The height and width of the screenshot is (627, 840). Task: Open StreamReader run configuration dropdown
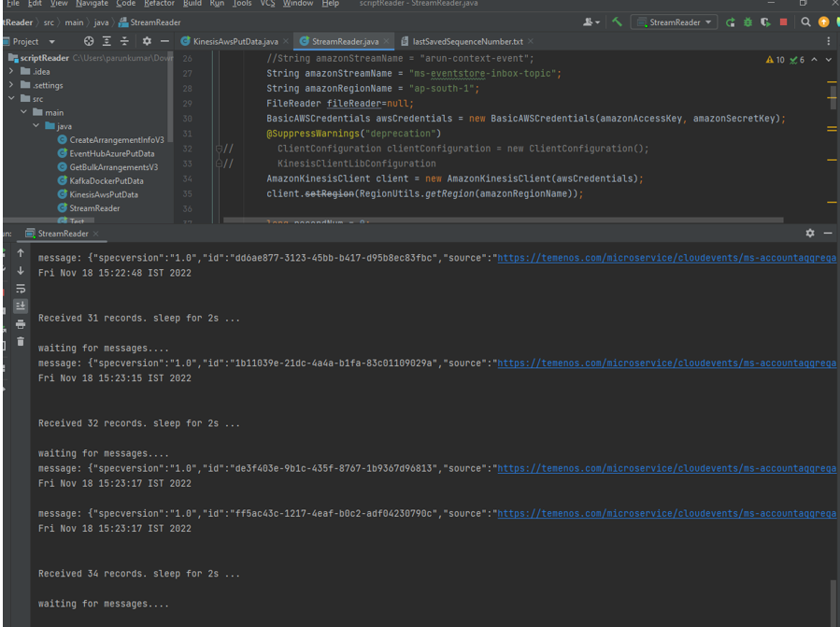coord(673,21)
